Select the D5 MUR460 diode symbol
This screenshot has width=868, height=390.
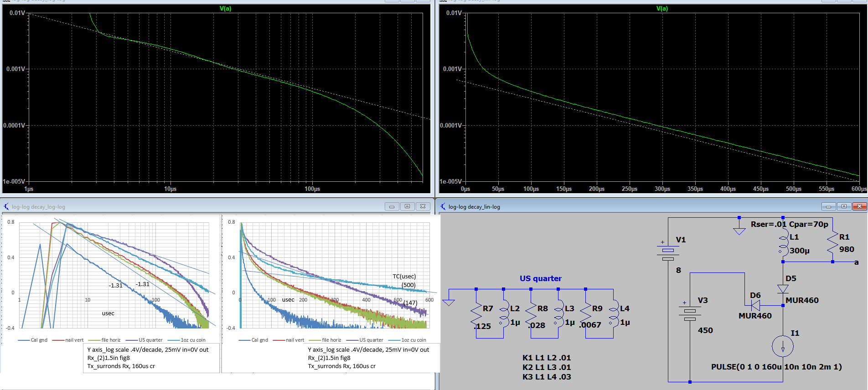coord(783,289)
